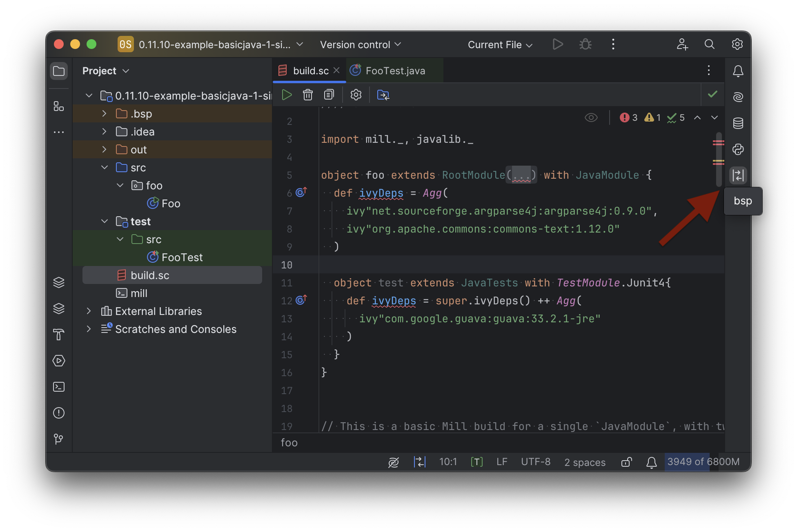
Task: Click the More tool windows ellipsis
Action: click(x=59, y=132)
